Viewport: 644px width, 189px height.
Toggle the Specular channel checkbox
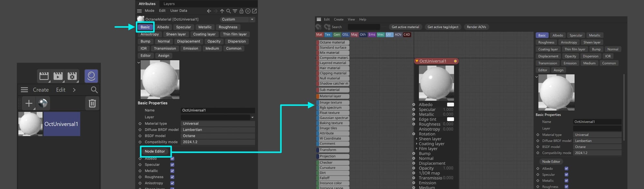coord(172,164)
